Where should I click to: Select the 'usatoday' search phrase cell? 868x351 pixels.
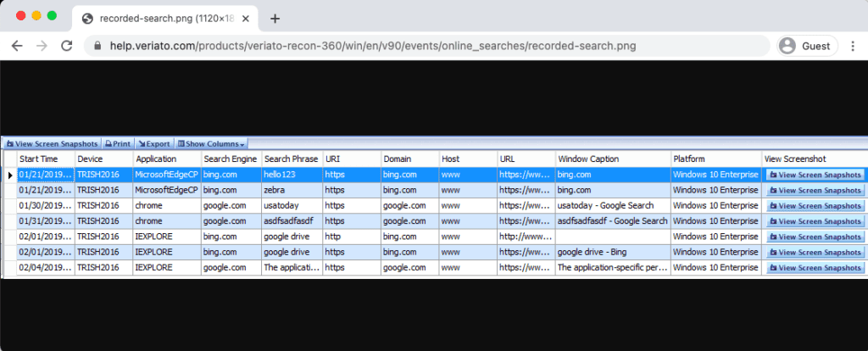click(292, 206)
